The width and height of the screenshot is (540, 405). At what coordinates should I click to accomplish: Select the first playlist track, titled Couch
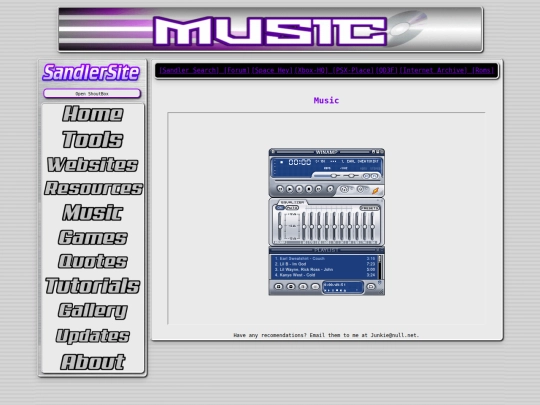pos(324,259)
